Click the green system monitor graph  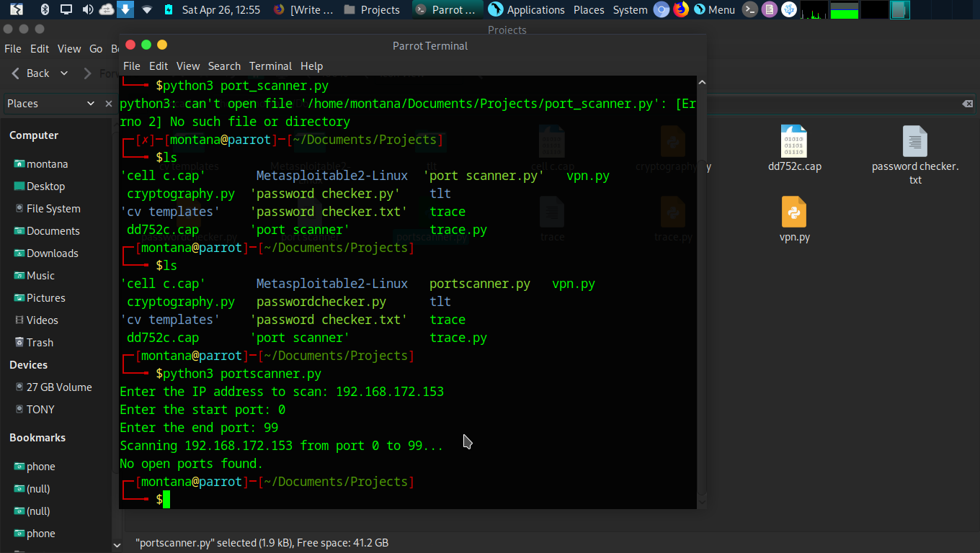coord(845,9)
